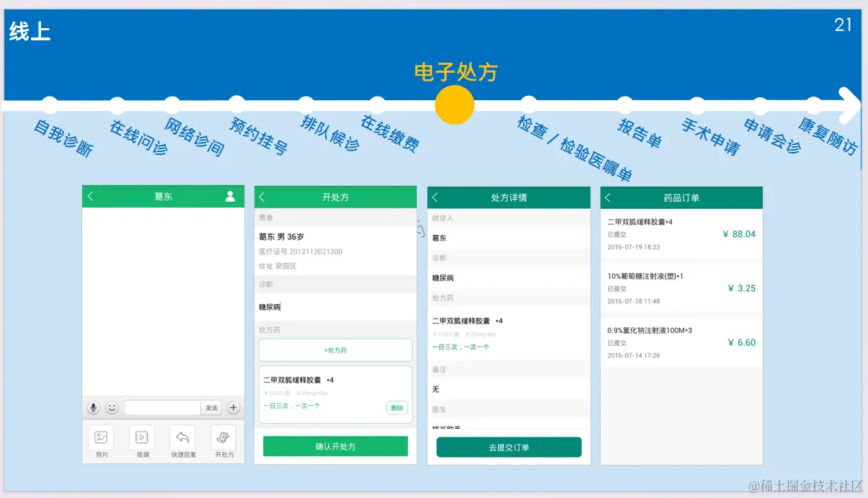Open the emoji smiley picker

tap(112, 407)
